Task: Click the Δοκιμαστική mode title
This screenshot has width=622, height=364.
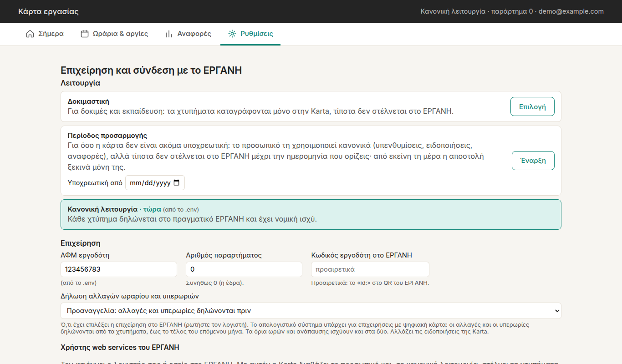Action: pos(88,101)
